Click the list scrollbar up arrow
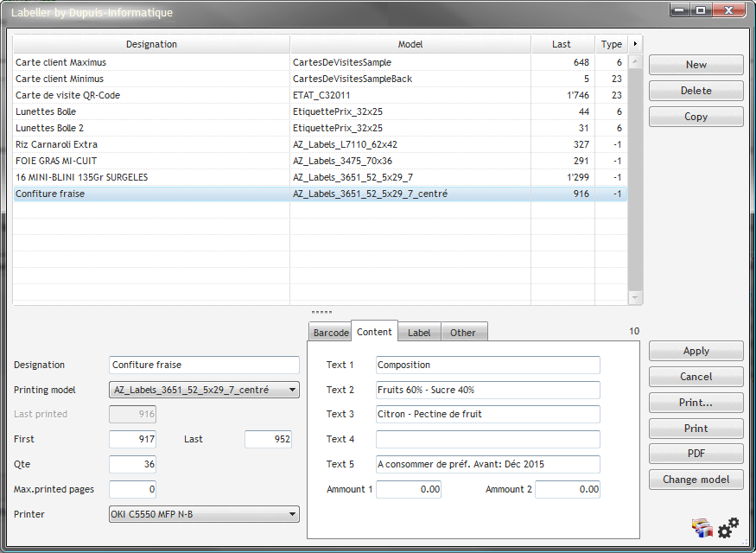Viewport: 756px width, 553px height. [635, 61]
